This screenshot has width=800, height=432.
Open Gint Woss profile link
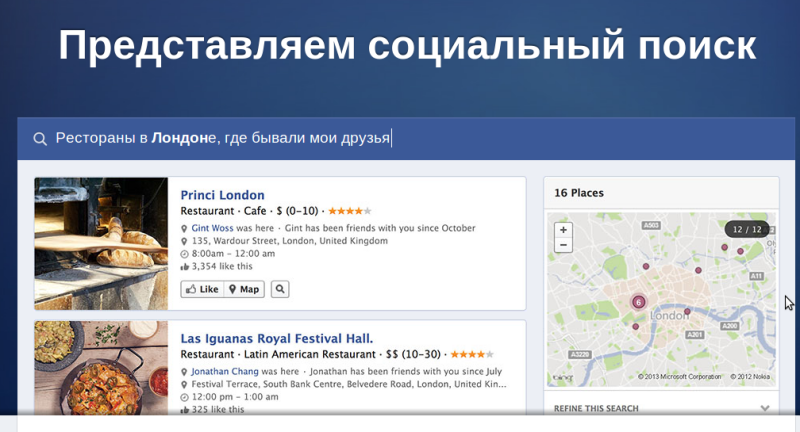[x=212, y=228]
